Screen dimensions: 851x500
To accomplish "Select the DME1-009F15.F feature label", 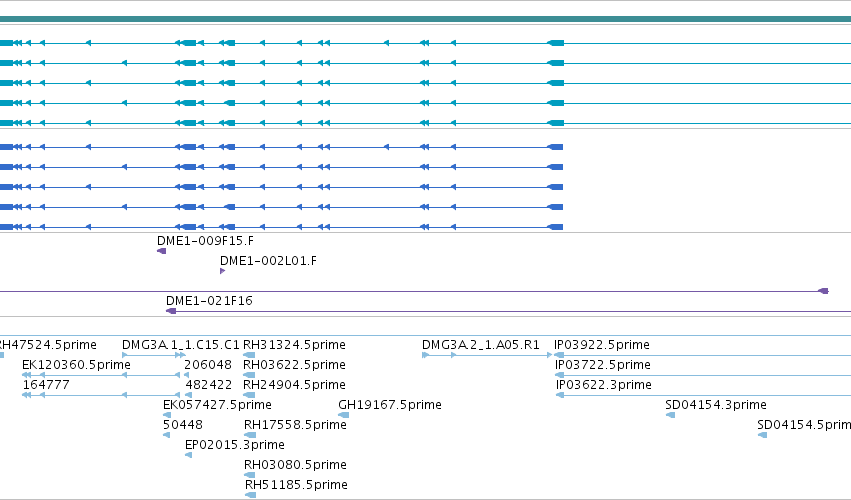I will tap(205, 241).
